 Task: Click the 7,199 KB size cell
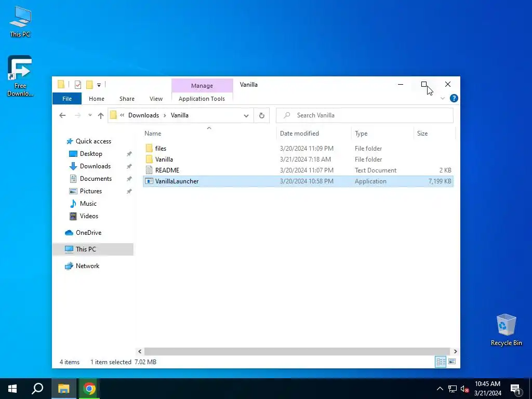(x=440, y=181)
